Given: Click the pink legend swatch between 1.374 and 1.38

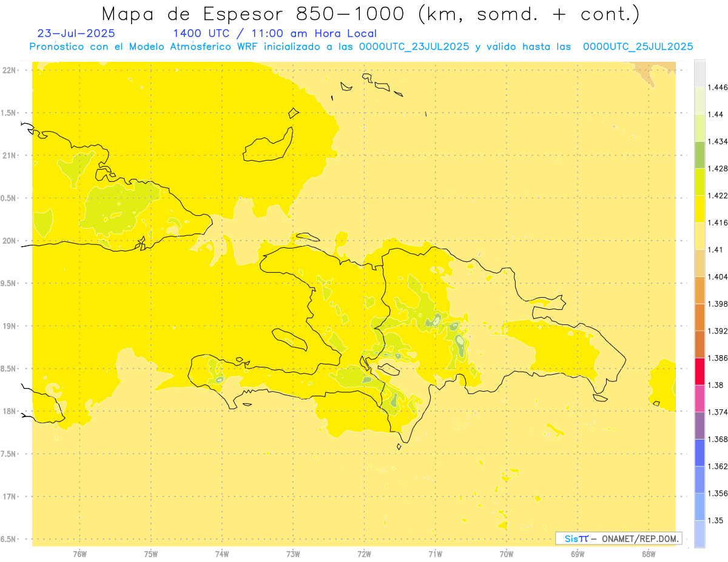Looking at the screenshot, I should tap(699, 398).
